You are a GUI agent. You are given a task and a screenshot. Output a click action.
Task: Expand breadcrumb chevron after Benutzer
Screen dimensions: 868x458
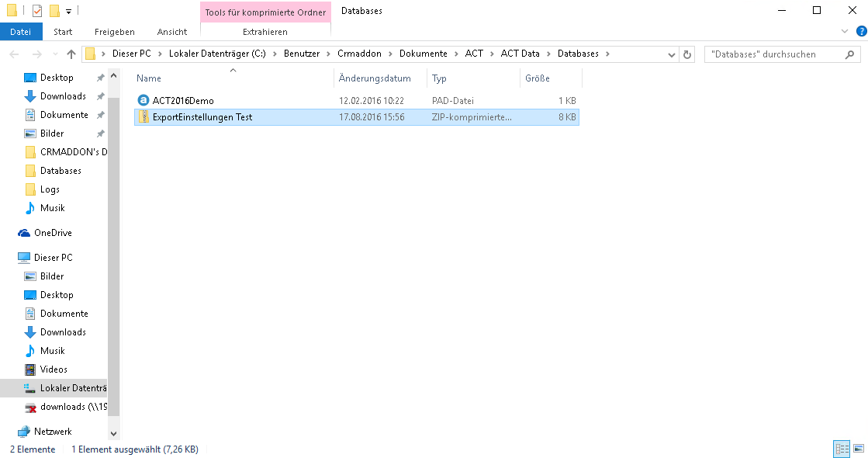[x=329, y=54]
